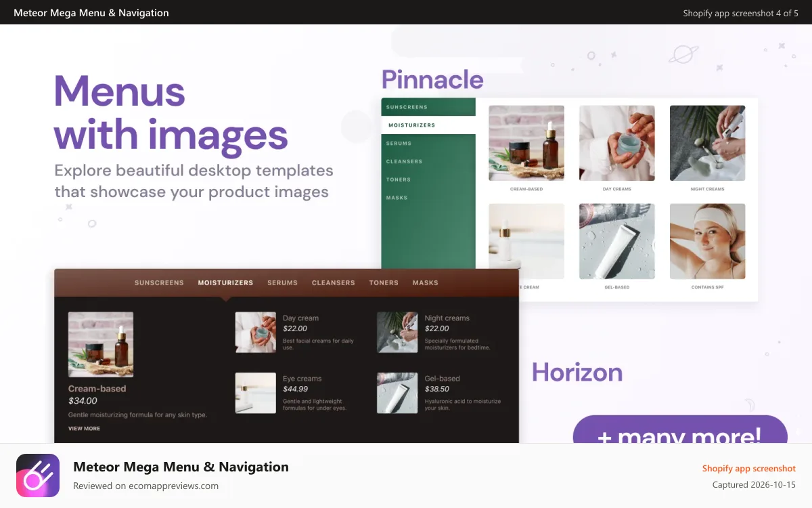This screenshot has height=508, width=812.
Task: Click the Pinnacle template heading
Action: pos(432,80)
